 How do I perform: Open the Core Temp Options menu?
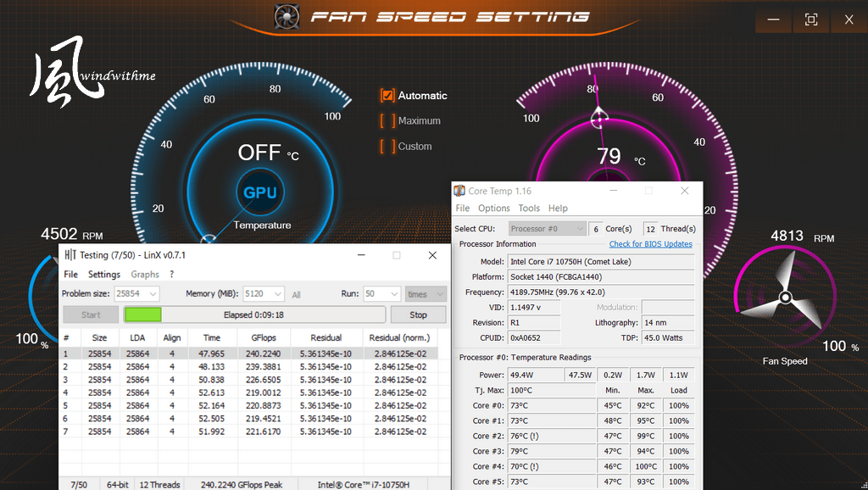point(494,209)
